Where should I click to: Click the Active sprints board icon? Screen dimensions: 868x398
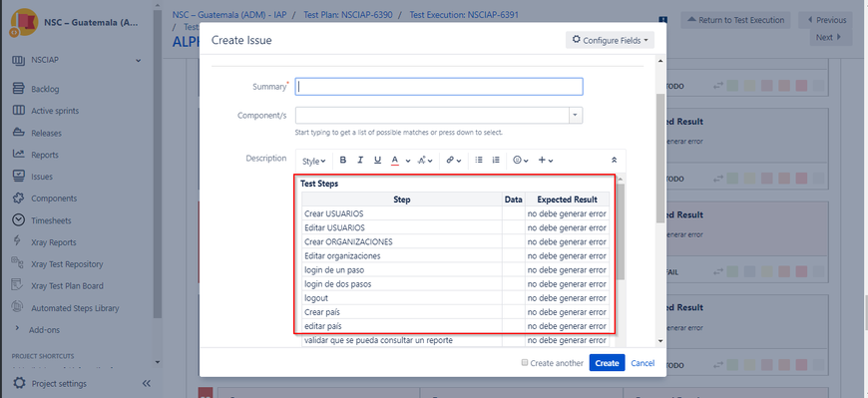point(18,110)
